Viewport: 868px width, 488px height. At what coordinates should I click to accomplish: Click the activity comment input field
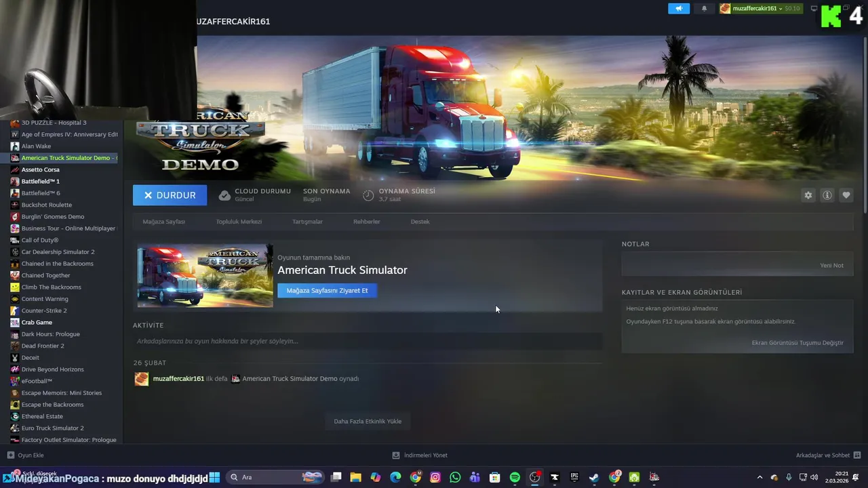pos(368,341)
